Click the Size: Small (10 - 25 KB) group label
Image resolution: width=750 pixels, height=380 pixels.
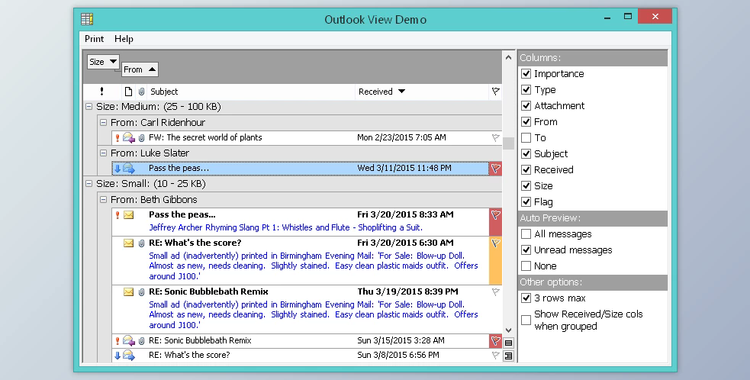151,184
